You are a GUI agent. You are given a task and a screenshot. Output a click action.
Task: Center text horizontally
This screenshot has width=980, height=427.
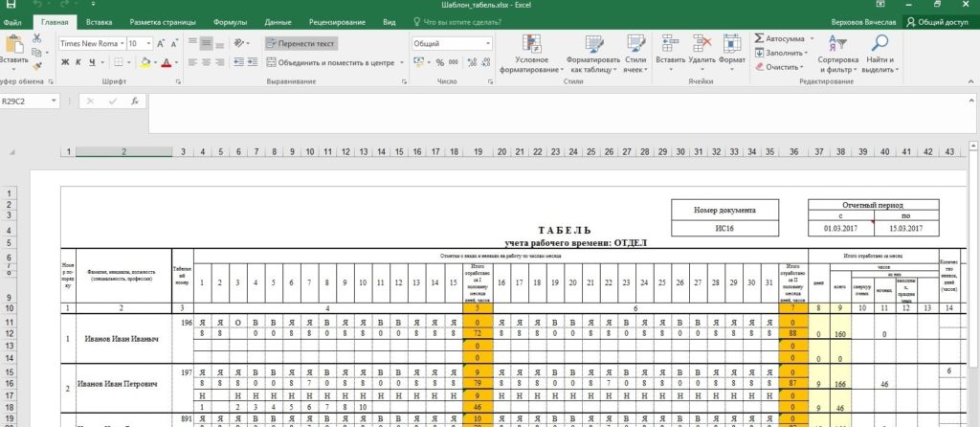(206, 62)
